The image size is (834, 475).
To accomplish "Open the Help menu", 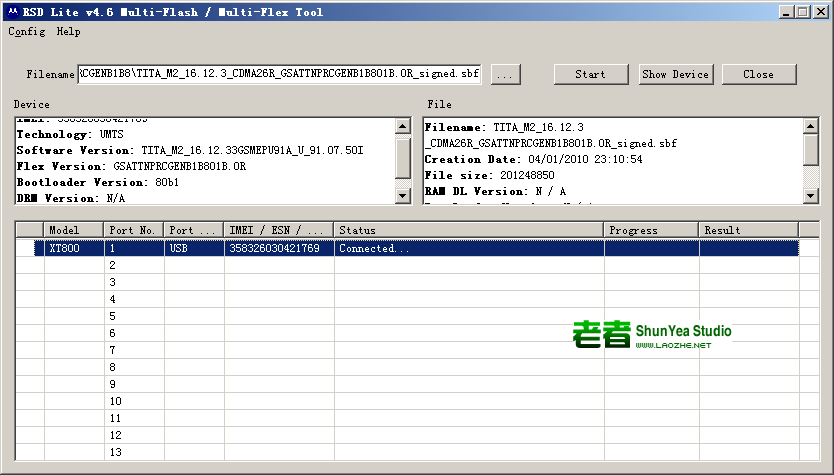I will [68, 32].
